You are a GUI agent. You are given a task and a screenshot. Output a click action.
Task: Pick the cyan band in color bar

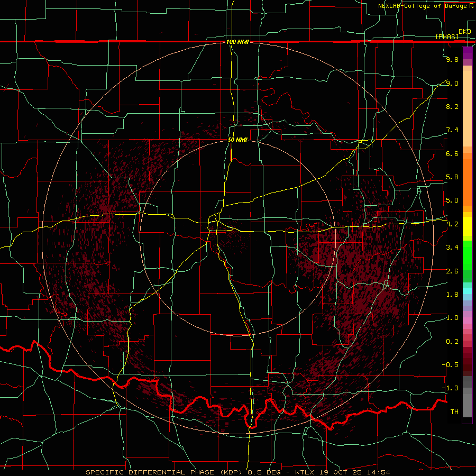[x=467, y=291]
